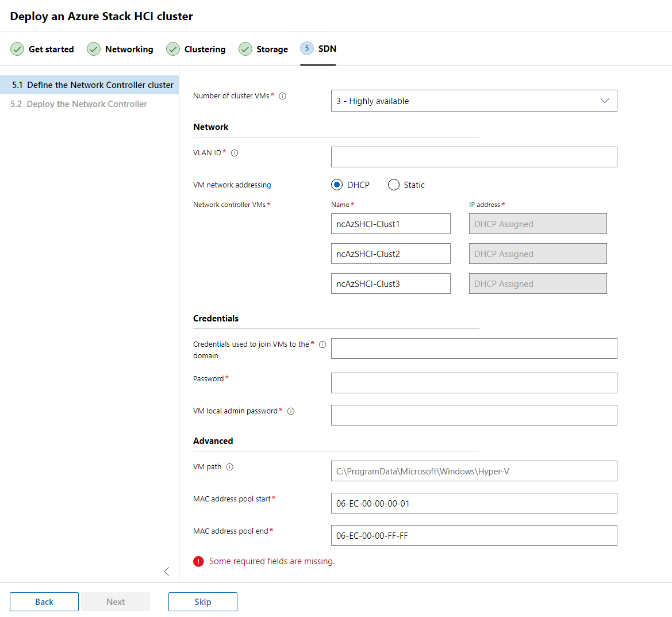The image size is (672, 617).
Task: Click the Storage step checkmark icon
Action: click(x=245, y=49)
